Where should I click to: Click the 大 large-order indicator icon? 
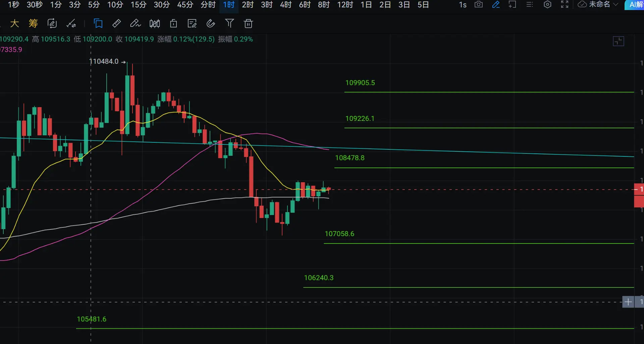coord(14,23)
